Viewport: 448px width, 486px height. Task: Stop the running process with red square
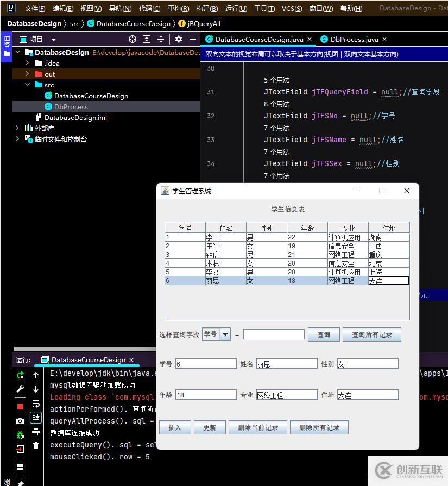(20, 406)
